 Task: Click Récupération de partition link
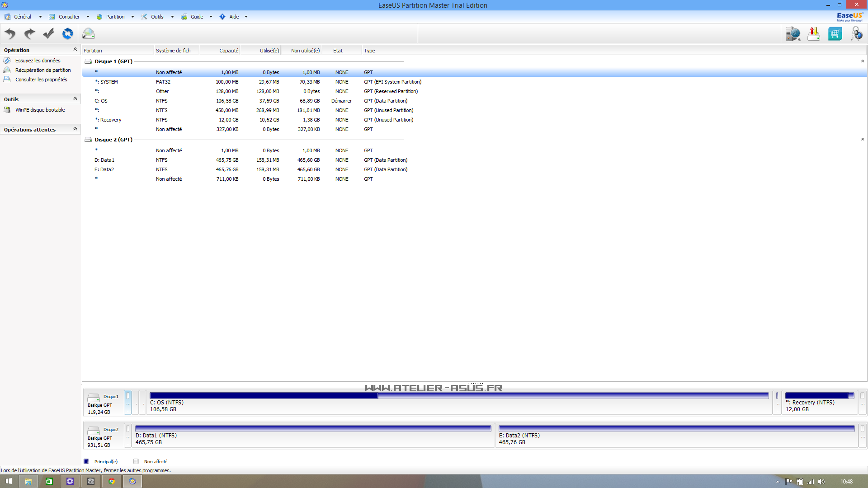coord(43,70)
